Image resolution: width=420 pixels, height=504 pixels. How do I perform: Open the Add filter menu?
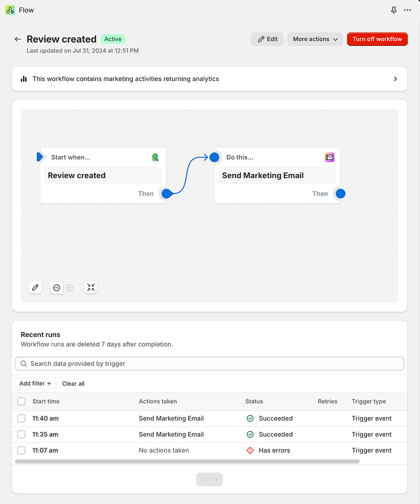35,383
